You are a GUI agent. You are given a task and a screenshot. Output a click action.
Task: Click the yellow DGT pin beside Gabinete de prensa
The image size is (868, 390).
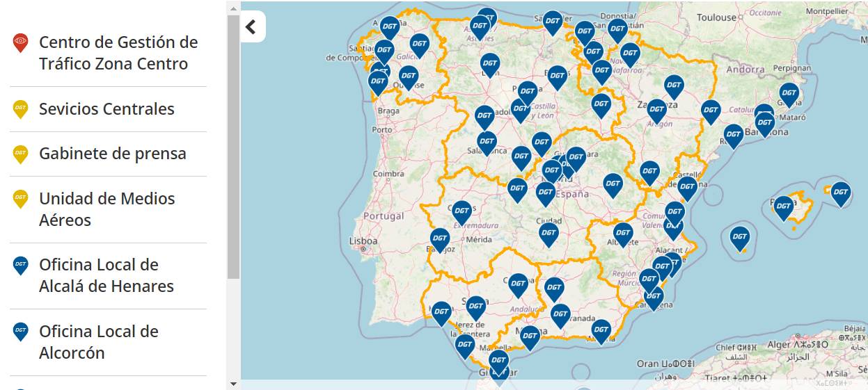pyautogui.click(x=21, y=154)
